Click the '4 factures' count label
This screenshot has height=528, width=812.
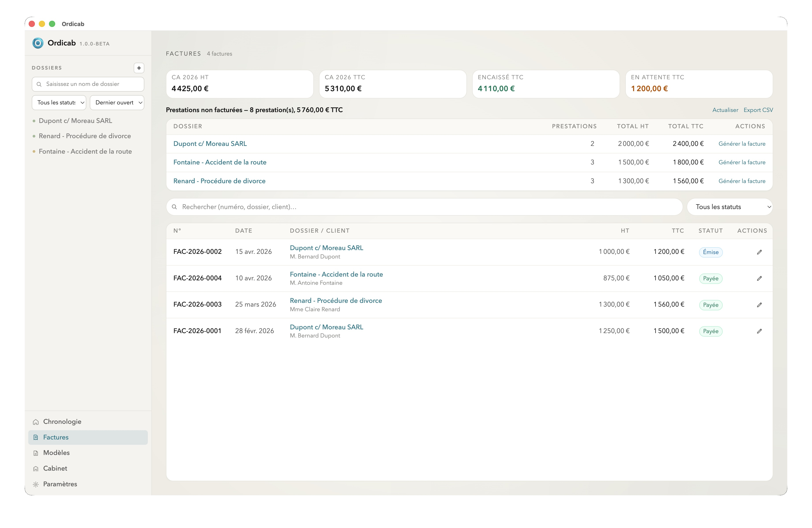[x=219, y=54]
